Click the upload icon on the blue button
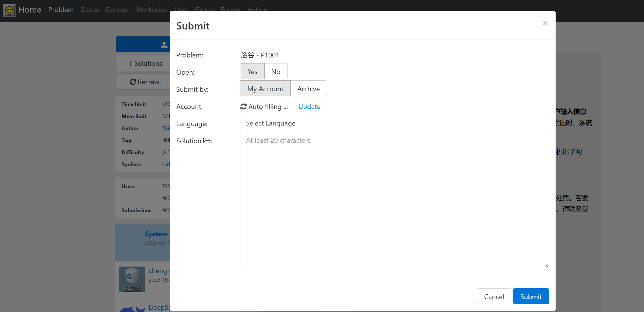The width and height of the screenshot is (644, 312). coord(164,45)
